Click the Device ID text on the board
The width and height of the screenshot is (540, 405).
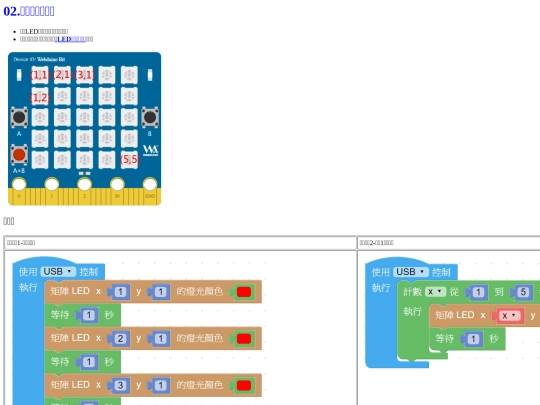click(39, 59)
